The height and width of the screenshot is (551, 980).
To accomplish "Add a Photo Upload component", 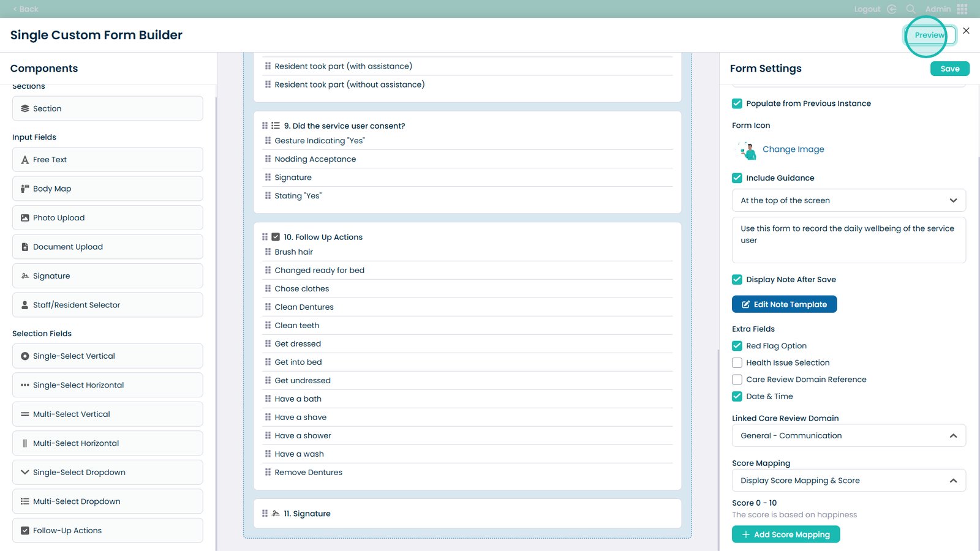I will pyautogui.click(x=108, y=218).
